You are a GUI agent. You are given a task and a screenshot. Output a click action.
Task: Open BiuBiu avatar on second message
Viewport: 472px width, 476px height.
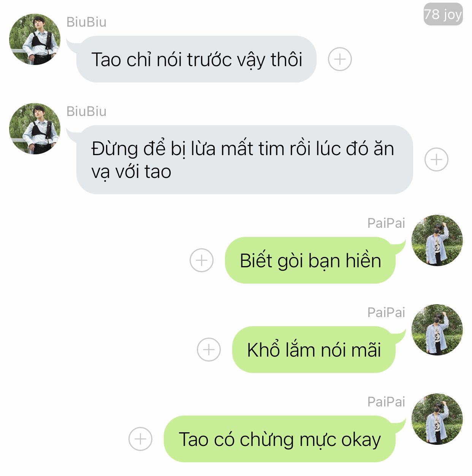coord(35,129)
